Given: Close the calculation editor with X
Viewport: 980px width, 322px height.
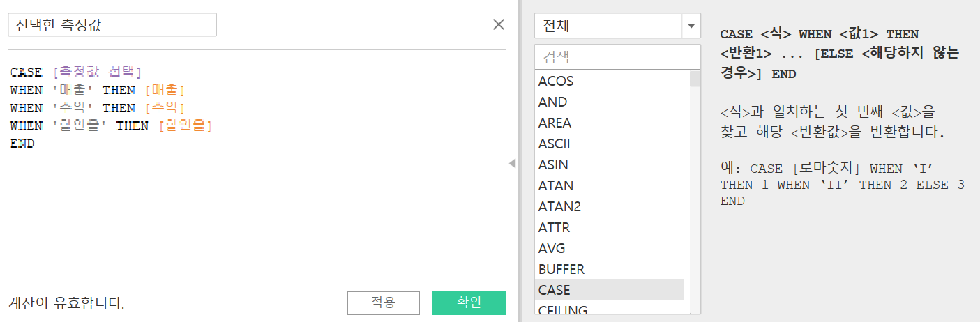Looking at the screenshot, I should [499, 24].
